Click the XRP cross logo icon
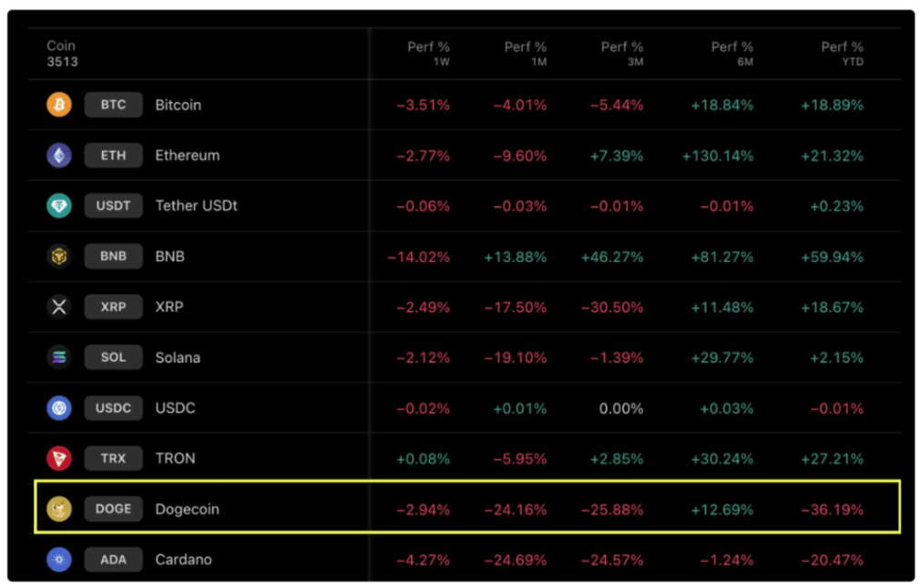Screen dimensions: 920x588 click(59, 307)
